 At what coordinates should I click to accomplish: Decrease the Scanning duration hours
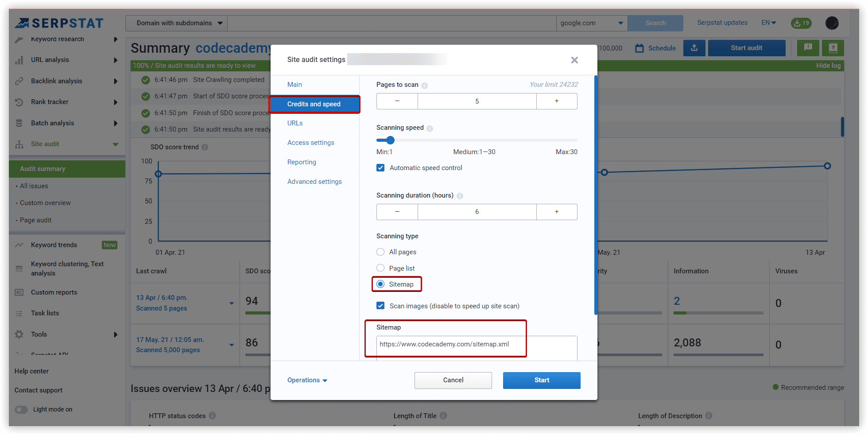click(397, 212)
